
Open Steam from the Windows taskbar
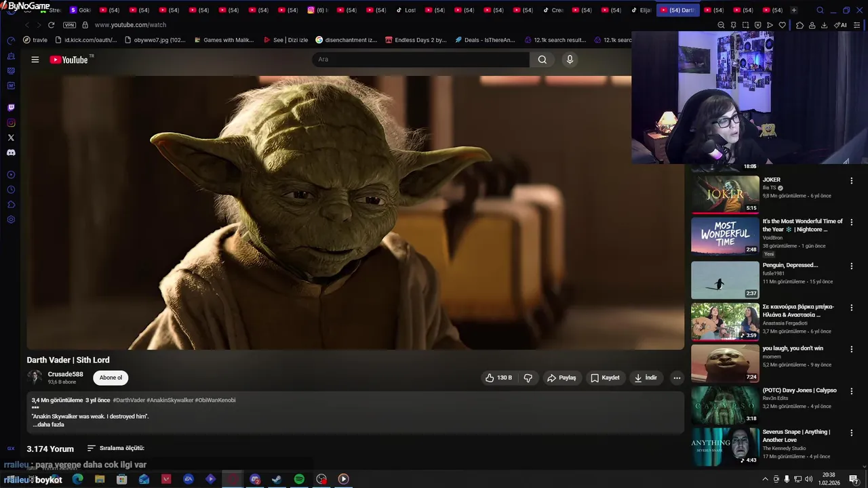277,479
